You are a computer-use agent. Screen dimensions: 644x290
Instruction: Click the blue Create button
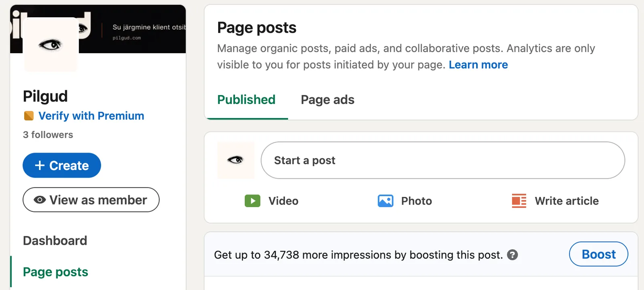62,165
